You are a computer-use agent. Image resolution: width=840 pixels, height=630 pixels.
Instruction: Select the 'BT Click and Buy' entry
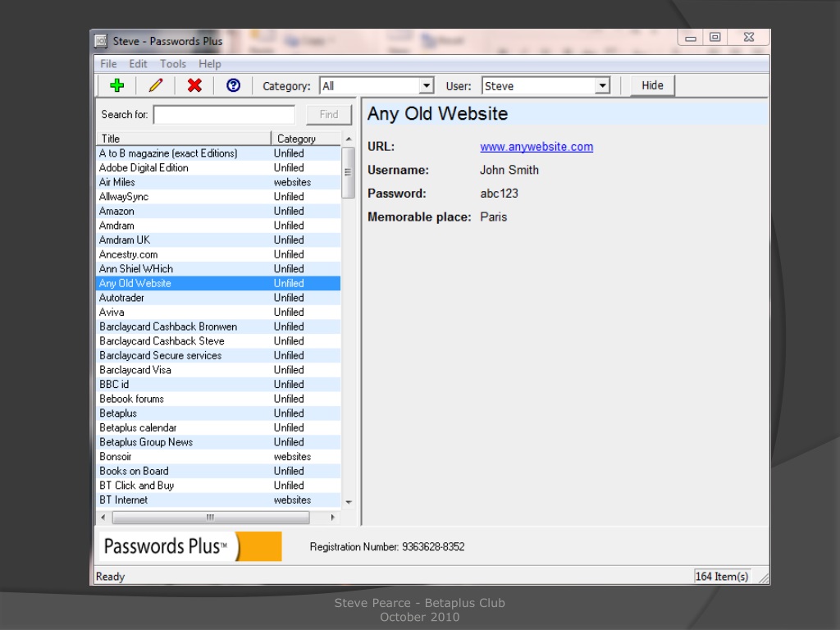point(218,486)
